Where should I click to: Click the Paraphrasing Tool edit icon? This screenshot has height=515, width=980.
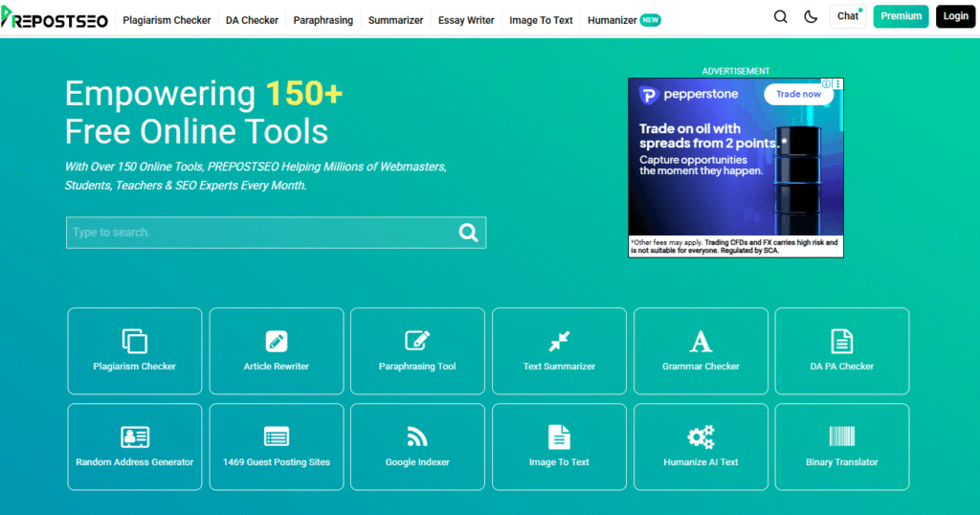417,341
